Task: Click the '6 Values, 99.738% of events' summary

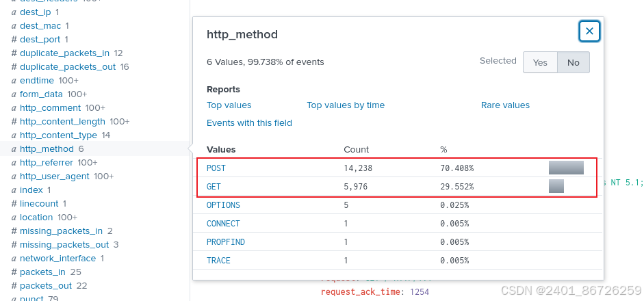Action: [x=266, y=62]
